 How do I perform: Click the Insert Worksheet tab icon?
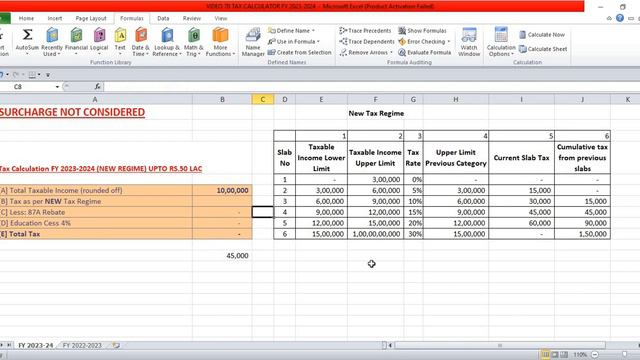click(116, 346)
